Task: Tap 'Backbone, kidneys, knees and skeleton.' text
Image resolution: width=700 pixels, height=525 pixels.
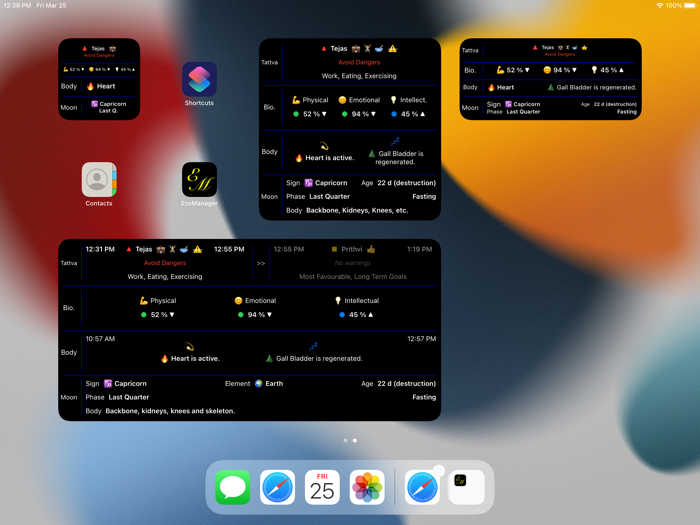Action: (x=170, y=411)
